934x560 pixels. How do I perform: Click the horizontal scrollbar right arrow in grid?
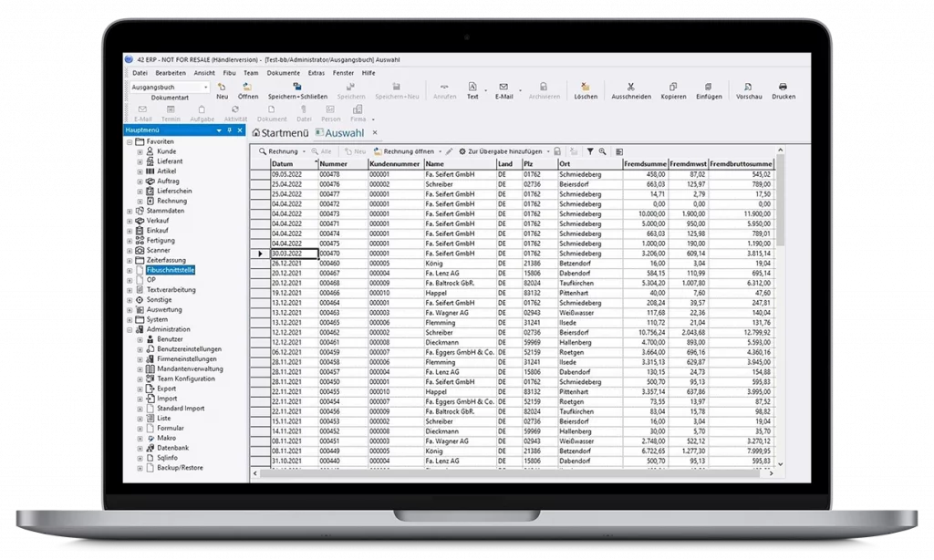point(772,473)
